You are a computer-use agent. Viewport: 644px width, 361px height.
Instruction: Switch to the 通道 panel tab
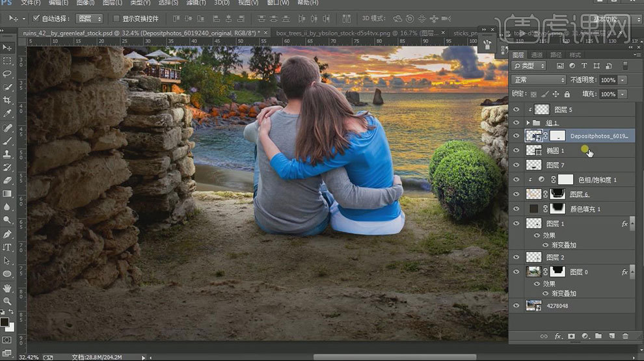(537, 55)
